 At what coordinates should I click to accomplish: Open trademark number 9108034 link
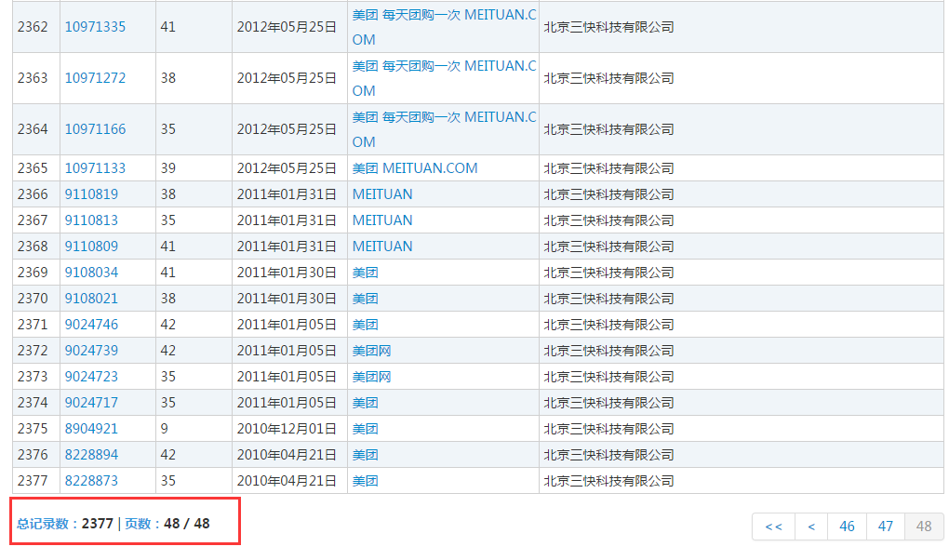coord(91,273)
